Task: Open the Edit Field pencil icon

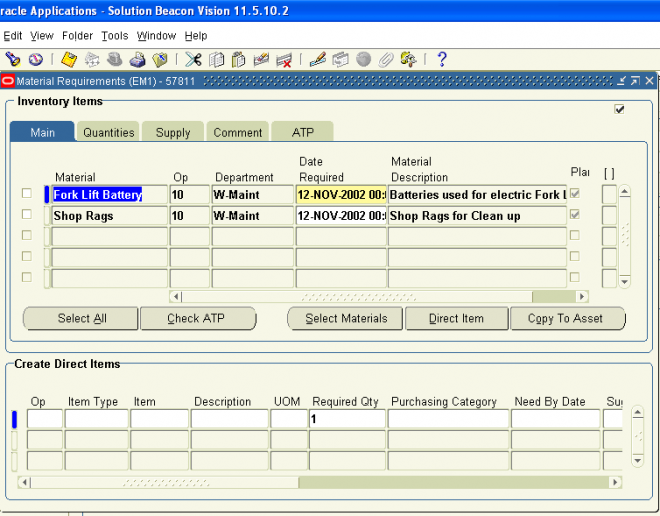Action: pyautogui.click(x=318, y=59)
